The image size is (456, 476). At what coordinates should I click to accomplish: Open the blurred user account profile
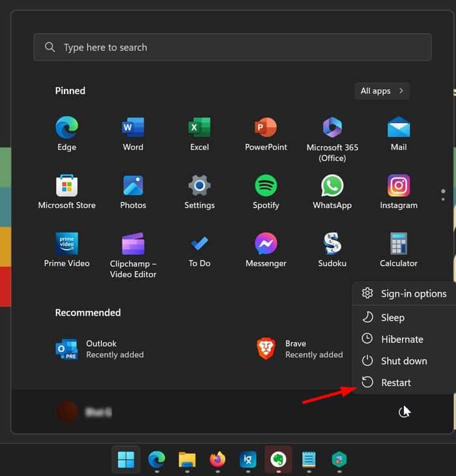click(84, 412)
